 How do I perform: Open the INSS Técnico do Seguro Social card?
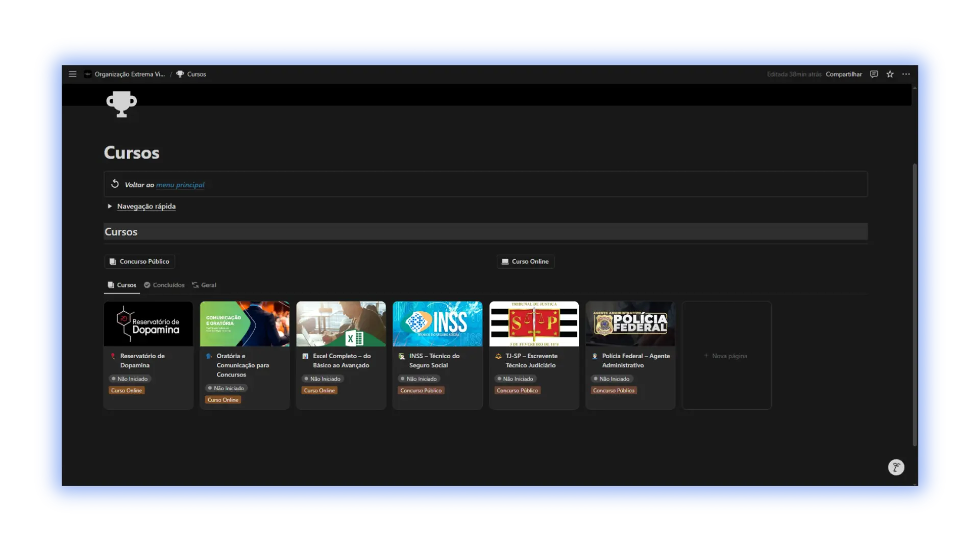[x=437, y=355]
